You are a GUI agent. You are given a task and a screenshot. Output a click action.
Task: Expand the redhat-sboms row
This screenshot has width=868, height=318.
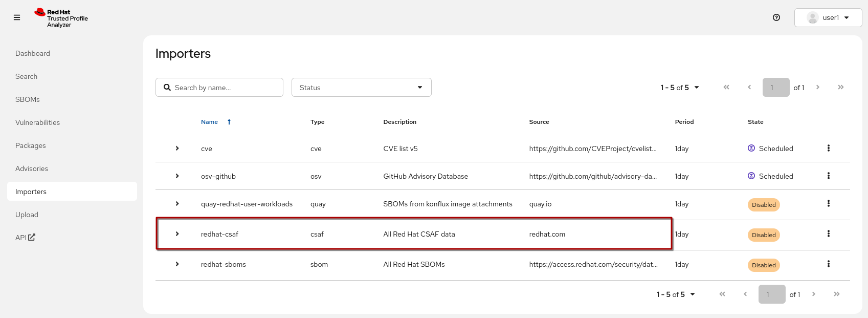point(177,264)
